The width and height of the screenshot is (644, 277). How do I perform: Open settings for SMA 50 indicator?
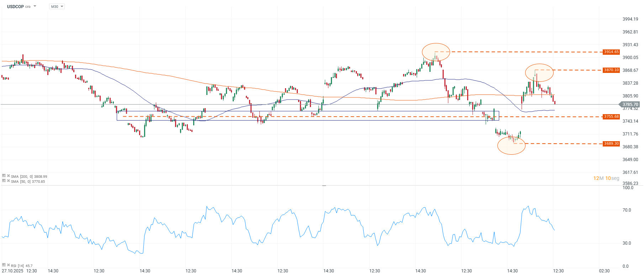[x=4, y=181]
